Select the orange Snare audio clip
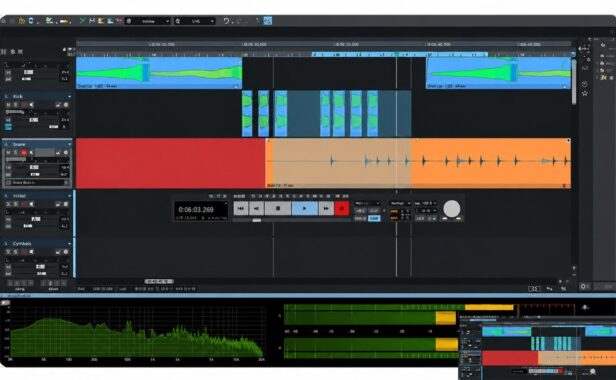616x380 pixels. coord(418,163)
